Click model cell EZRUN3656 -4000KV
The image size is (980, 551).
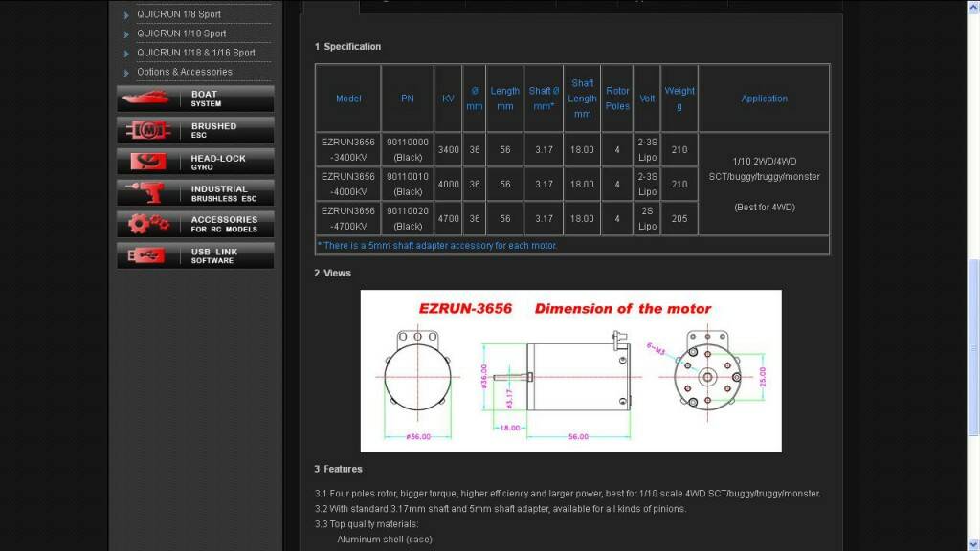tap(348, 185)
